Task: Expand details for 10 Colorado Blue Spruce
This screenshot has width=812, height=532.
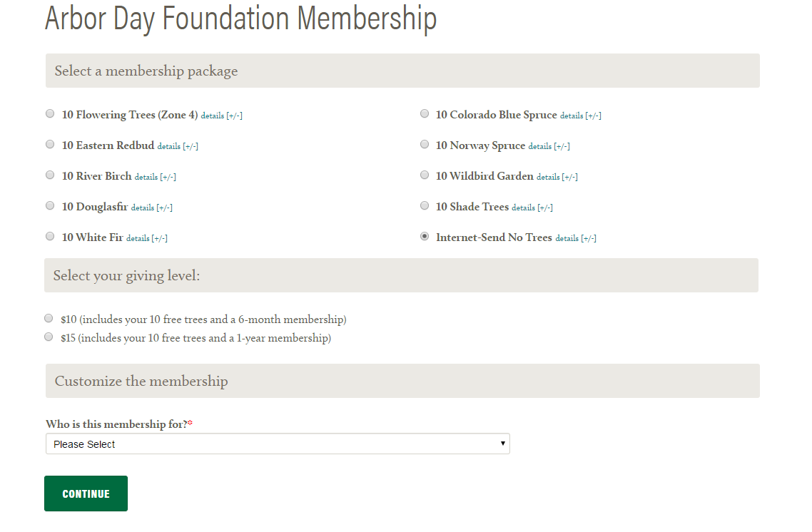Action: point(581,116)
